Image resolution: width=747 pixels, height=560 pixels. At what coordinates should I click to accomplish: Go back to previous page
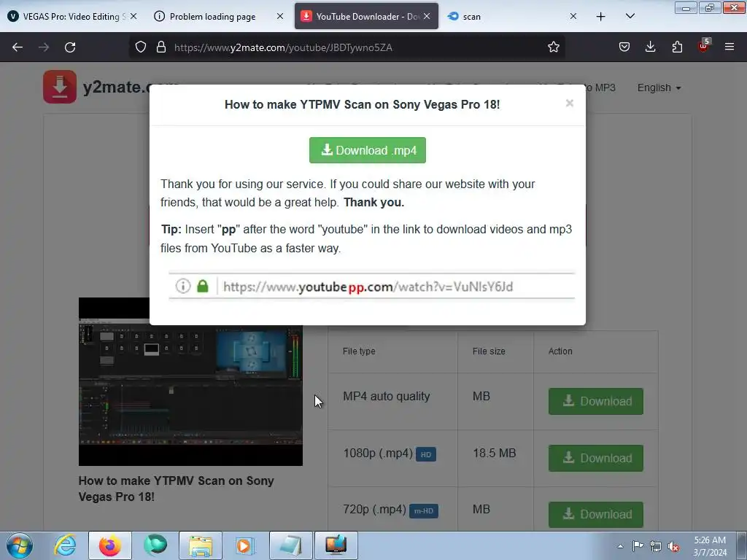coord(18,47)
